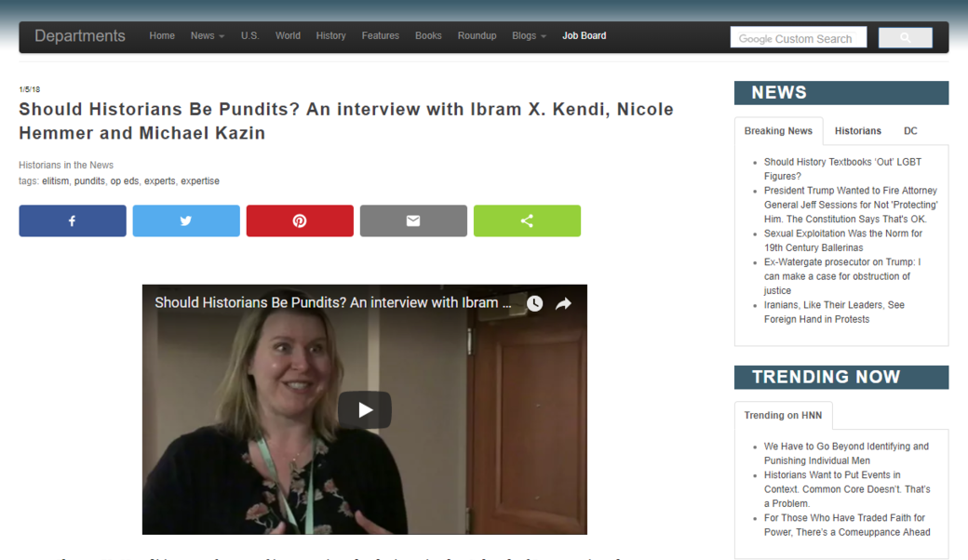Submit search with magnifier button

pos(905,38)
